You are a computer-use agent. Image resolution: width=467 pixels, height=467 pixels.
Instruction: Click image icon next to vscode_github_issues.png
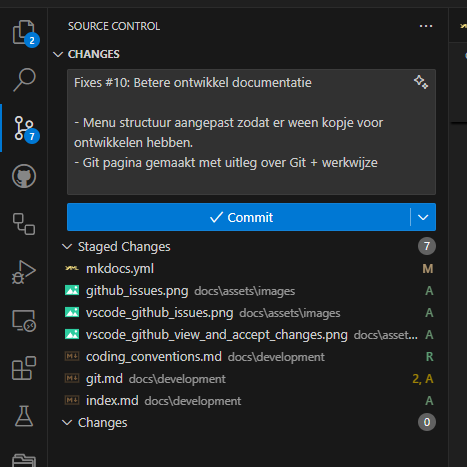pos(72,312)
